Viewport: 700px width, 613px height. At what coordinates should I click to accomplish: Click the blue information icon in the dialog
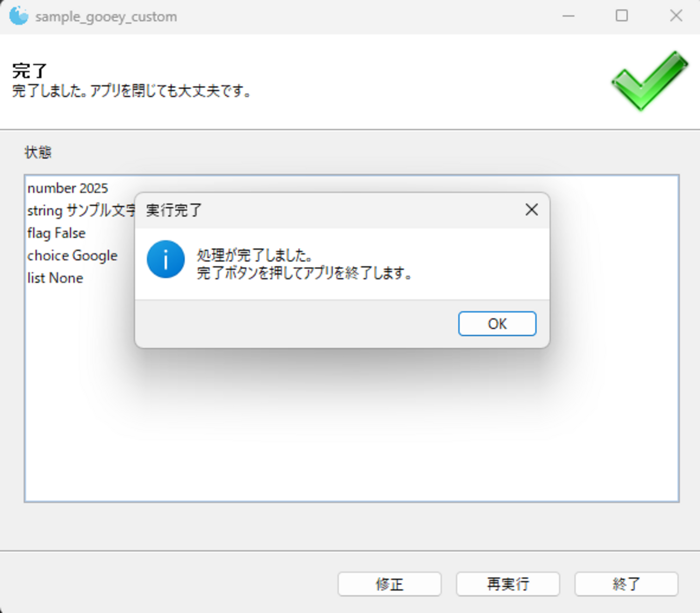(x=166, y=259)
